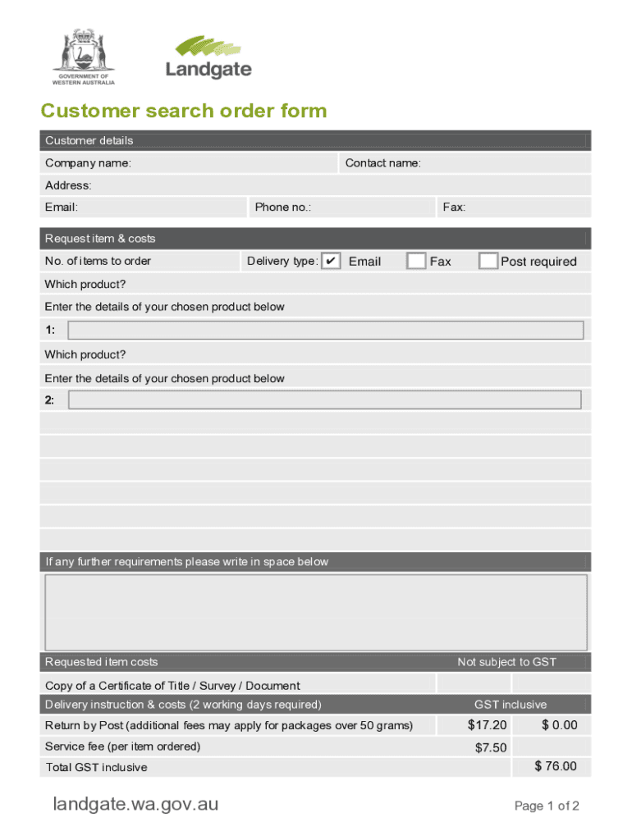Click the Company name field
Screen dimensions: 632x840
click(x=234, y=163)
